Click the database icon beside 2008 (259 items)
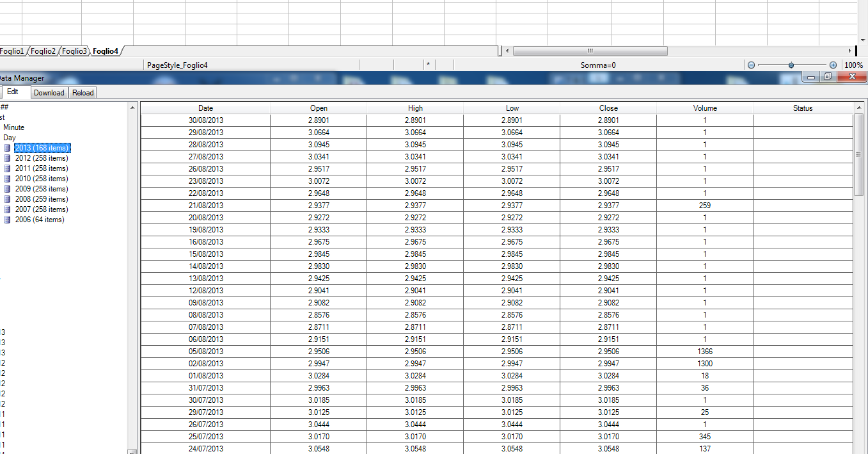Image resolution: width=868 pixels, height=454 pixels. click(x=8, y=199)
